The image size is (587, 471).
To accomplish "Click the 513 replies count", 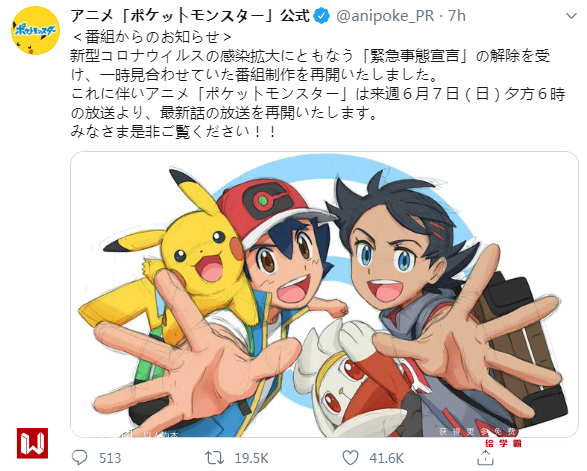I will 110,458.
